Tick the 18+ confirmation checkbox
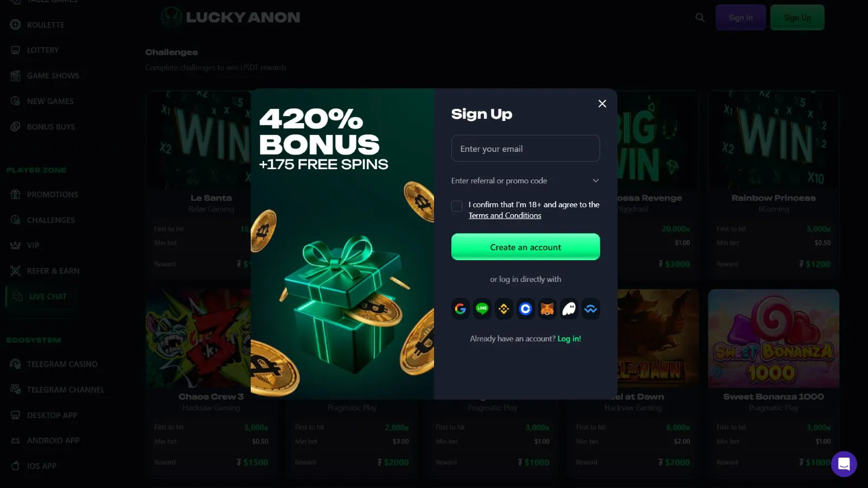Viewport: 868px width, 488px height. [x=457, y=206]
